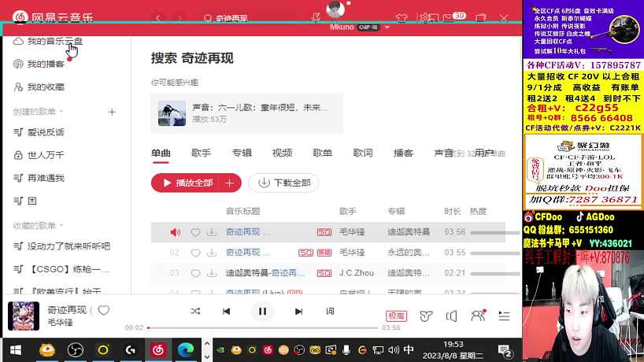Skip to previous track
Screen dimensions: 644x362
pyautogui.click(x=226, y=312)
